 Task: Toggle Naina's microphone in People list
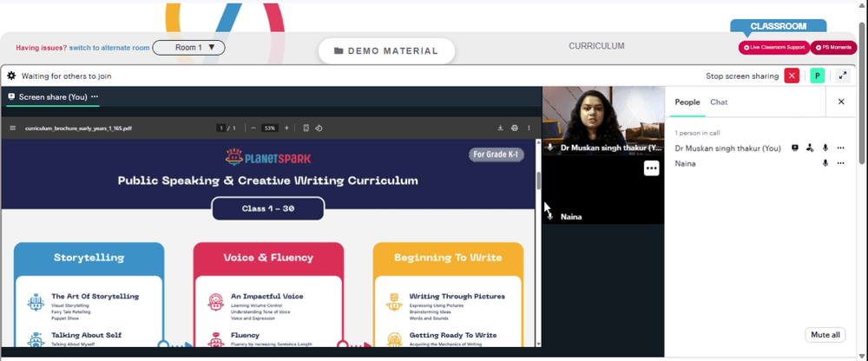click(x=825, y=163)
